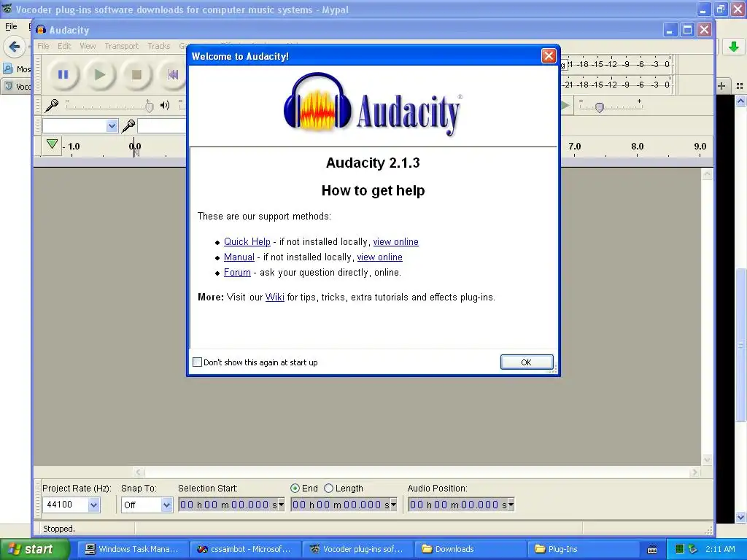The image size is (747, 560).
Task: Open the End time format dropdown arrow
Action: pyautogui.click(x=393, y=505)
